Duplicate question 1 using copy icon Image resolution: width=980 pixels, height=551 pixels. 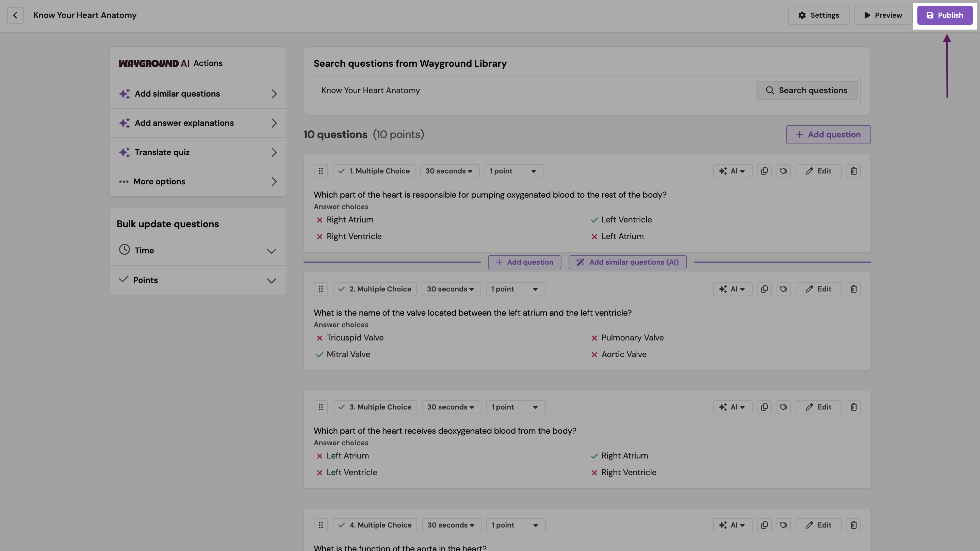pyautogui.click(x=764, y=171)
